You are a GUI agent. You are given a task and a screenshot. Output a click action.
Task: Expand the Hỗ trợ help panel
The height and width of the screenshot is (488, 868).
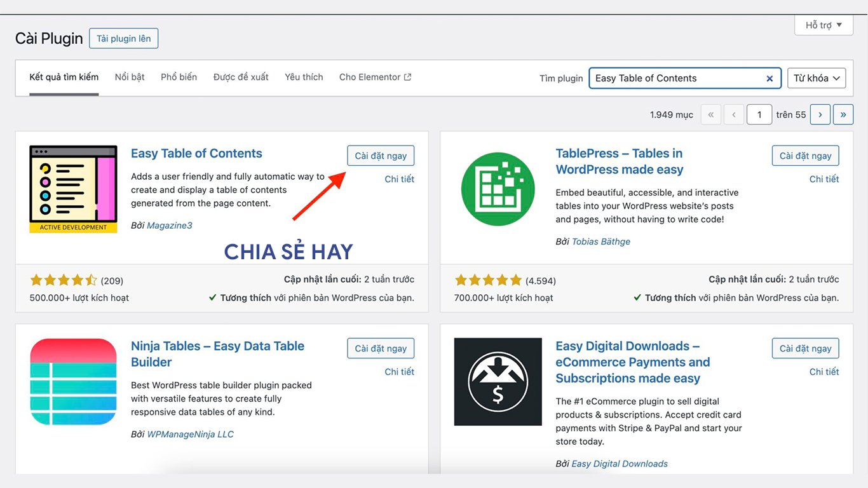[x=823, y=25]
